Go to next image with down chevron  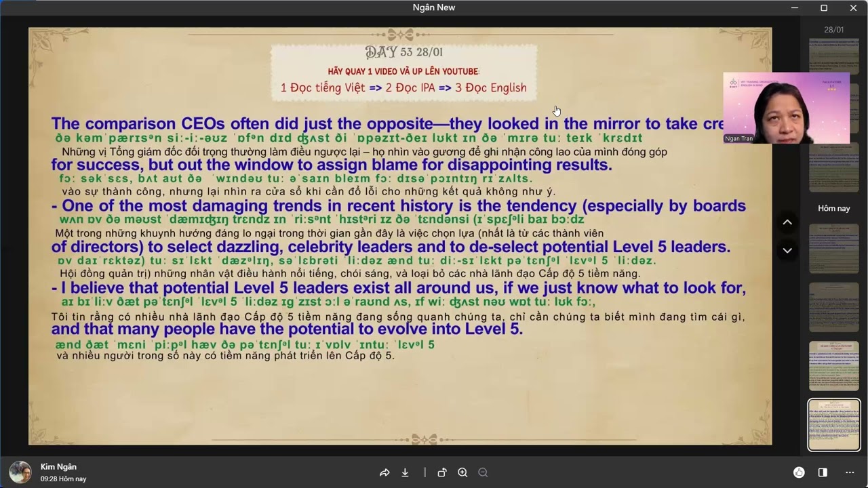pos(787,250)
